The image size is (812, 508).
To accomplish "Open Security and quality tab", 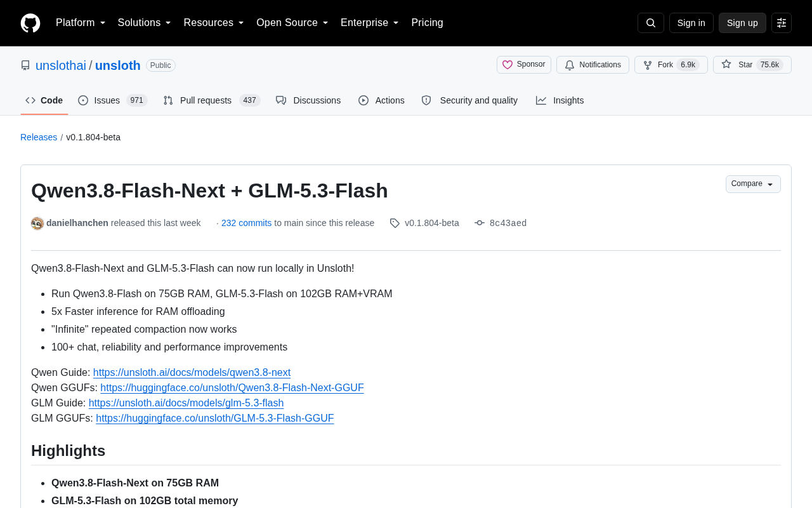I will pyautogui.click(x=469, y=100).
